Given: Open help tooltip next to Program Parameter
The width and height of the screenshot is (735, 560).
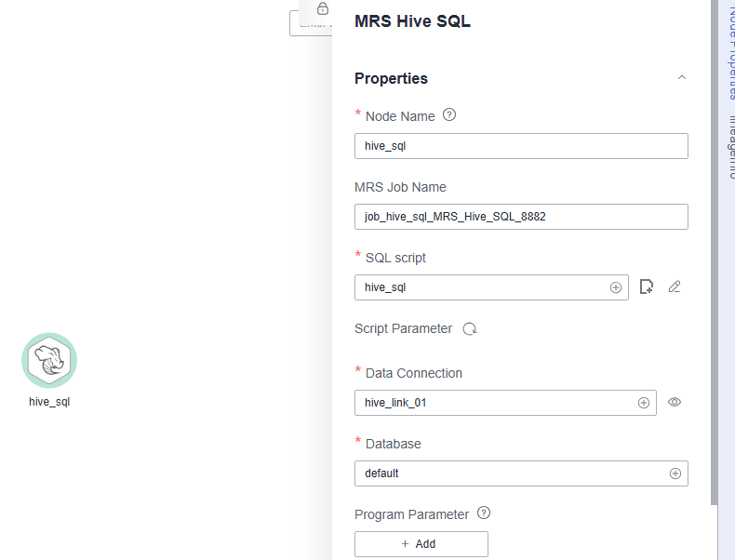Looking at the screenshot, I should 483,513.
